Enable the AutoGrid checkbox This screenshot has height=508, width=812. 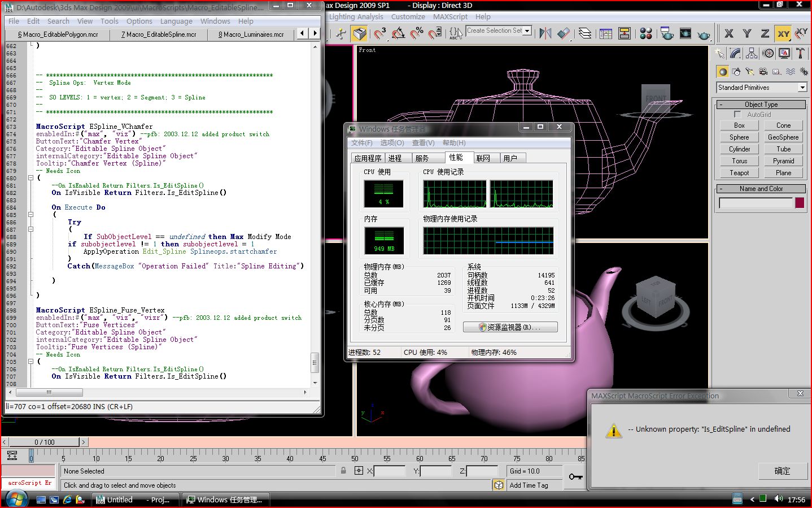click(x=737, y=114)
